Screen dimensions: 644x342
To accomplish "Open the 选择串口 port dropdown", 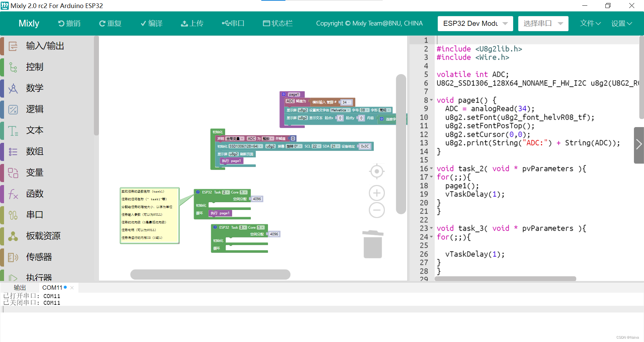I will 543,23.
